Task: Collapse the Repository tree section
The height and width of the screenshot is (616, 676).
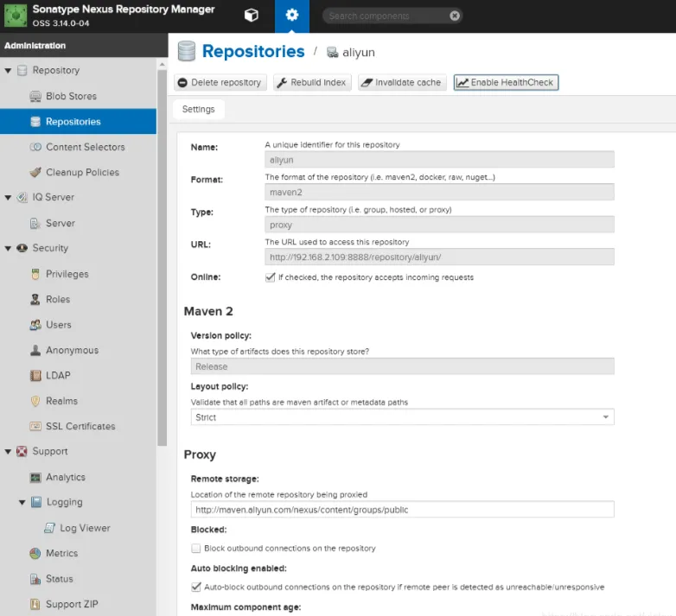Action: [8, 71]
